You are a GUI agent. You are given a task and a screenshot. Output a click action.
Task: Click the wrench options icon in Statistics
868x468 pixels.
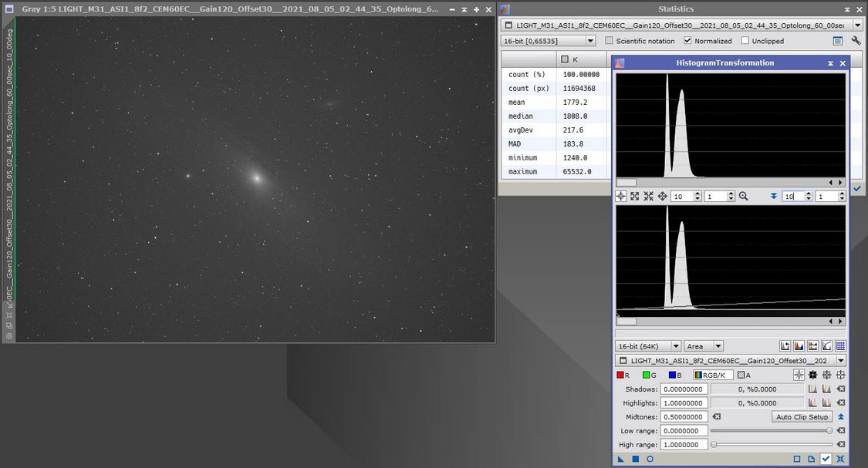[856, 41]
